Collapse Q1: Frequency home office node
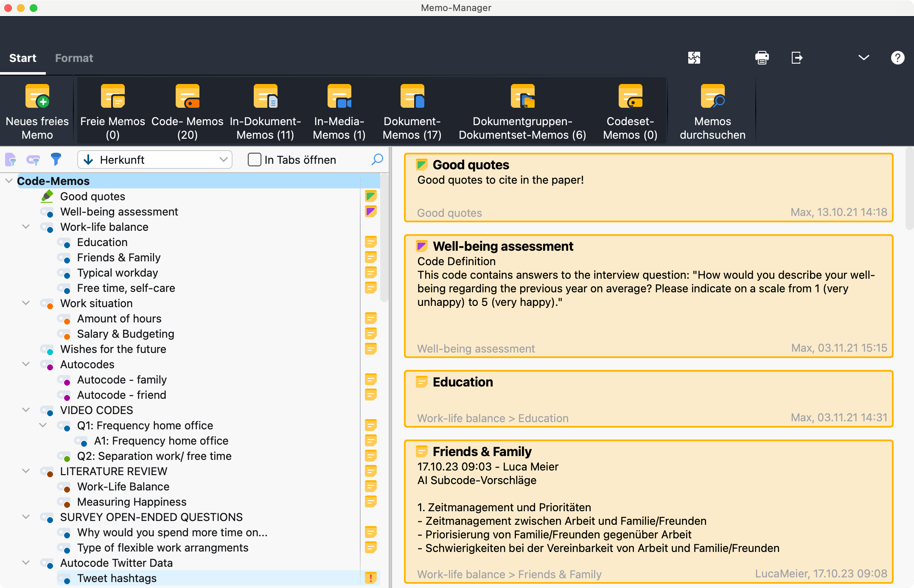914x588 pixels. click(x=43, y=425)
